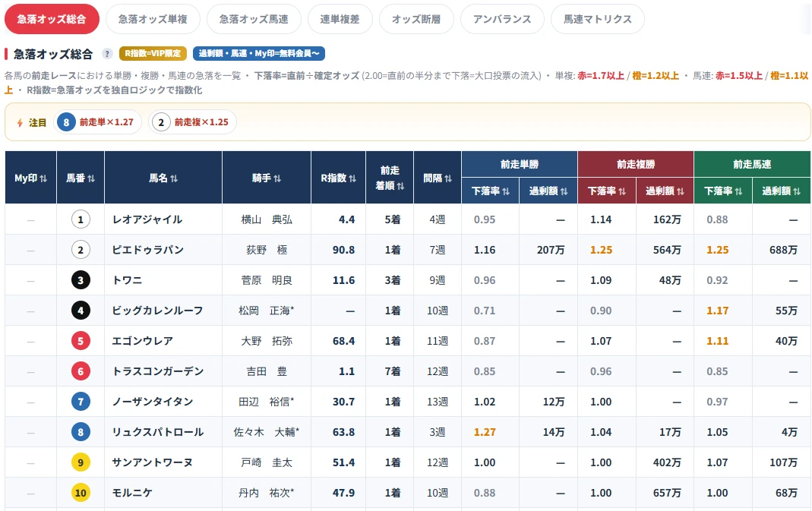Image resolution: width=812 pixels, height=511 pixels.
Task: Click horse number 1 circle icon
Action: coord(81,219)
